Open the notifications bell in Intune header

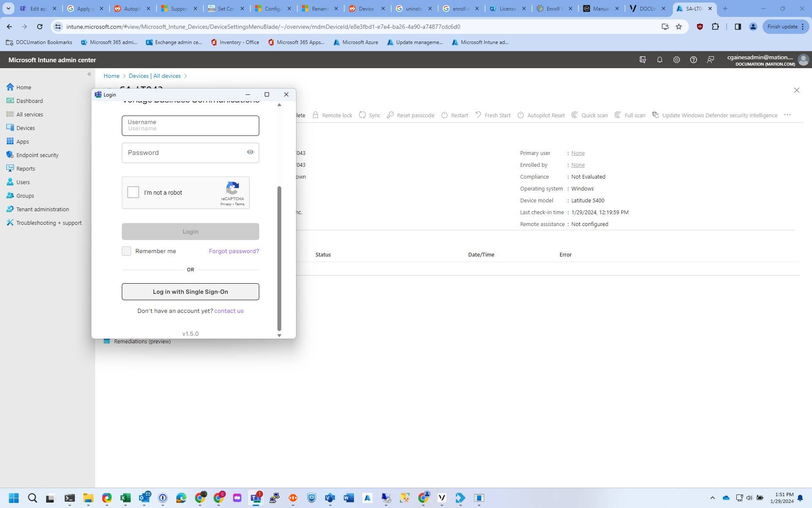659,60
